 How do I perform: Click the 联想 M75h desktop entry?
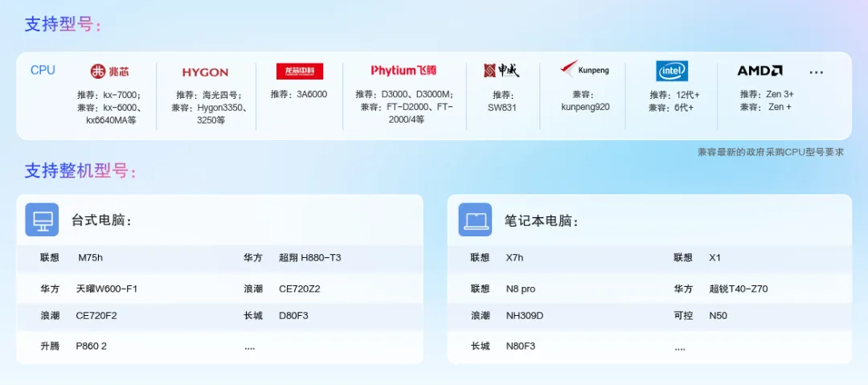(x=90, y=258)
